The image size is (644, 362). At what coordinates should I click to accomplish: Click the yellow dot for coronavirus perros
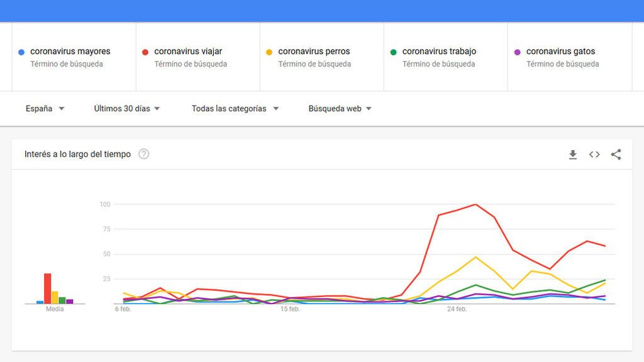(269, 52)
